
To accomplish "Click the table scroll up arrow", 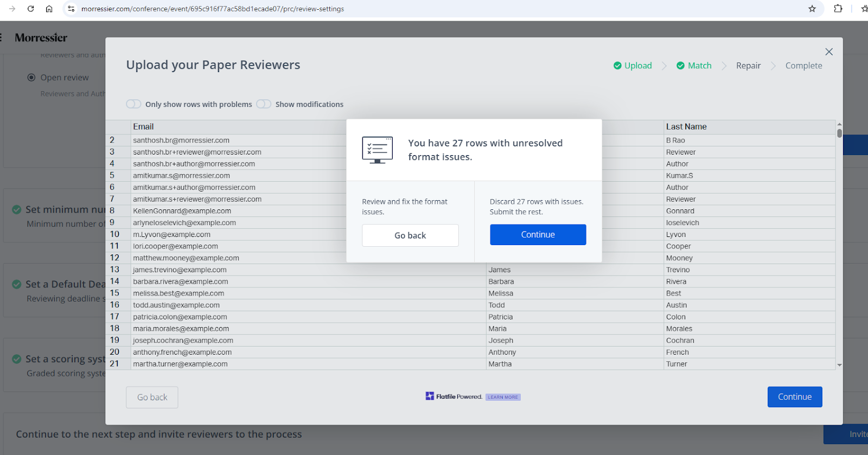I will tap(839, 124).
